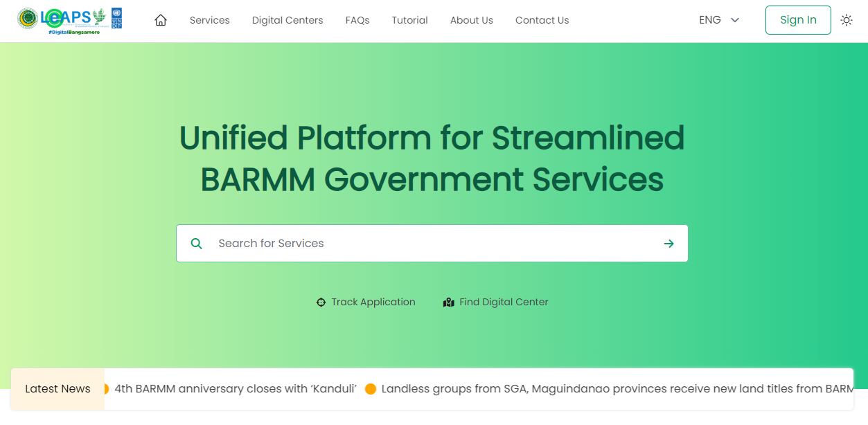Click the Find Digital Center map icon
This screenshot has width=868, height=425.
point(449,302)
